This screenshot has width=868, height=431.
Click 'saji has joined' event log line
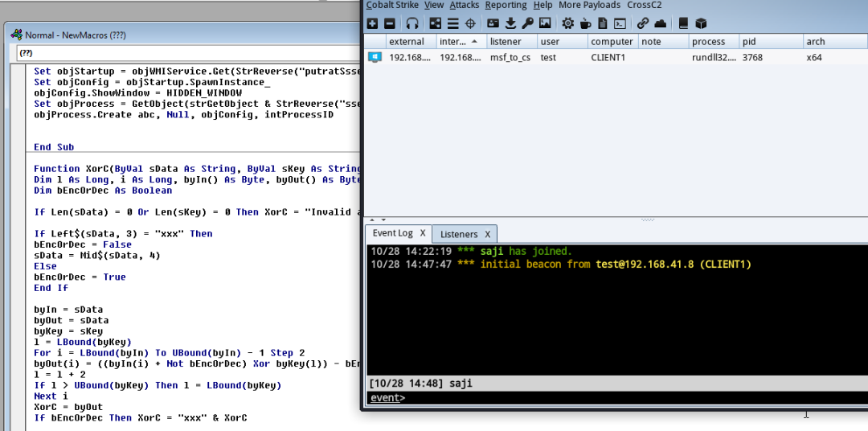[x=471, y=252]
